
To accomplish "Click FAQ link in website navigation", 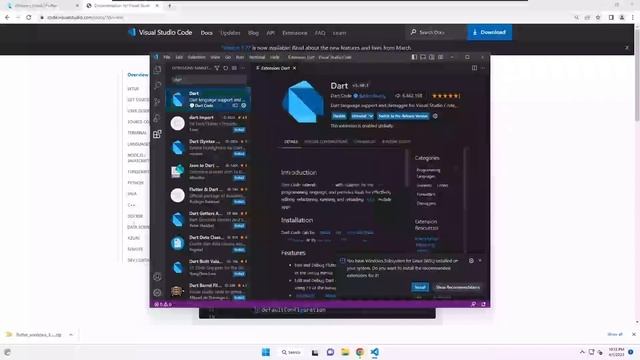I will 320,33.
